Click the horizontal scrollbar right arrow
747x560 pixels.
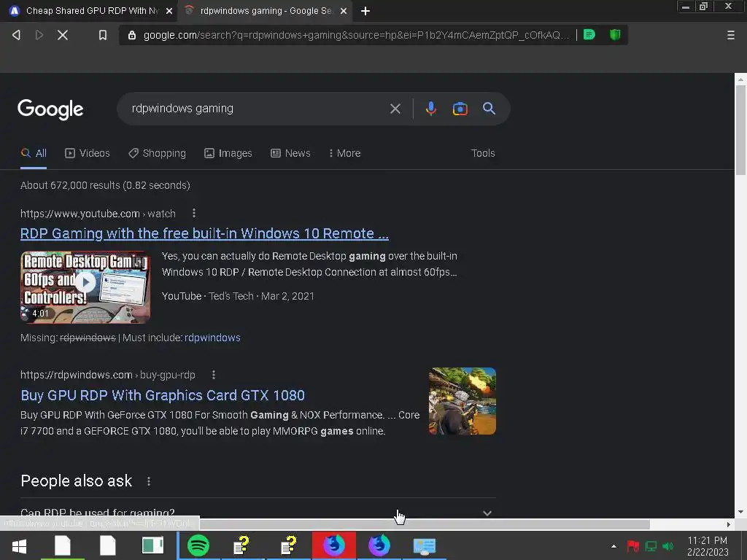pyautogui.click(x=728, y=524)
